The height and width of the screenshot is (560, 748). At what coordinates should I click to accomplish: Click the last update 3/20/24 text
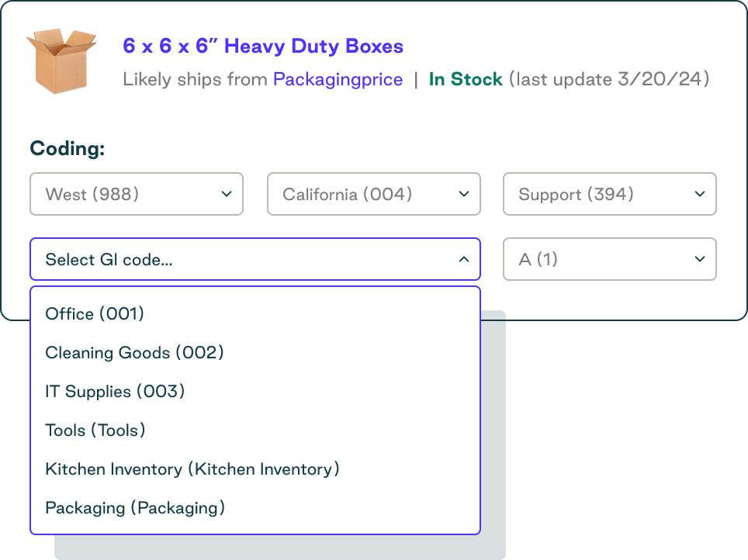pos(609,79)
